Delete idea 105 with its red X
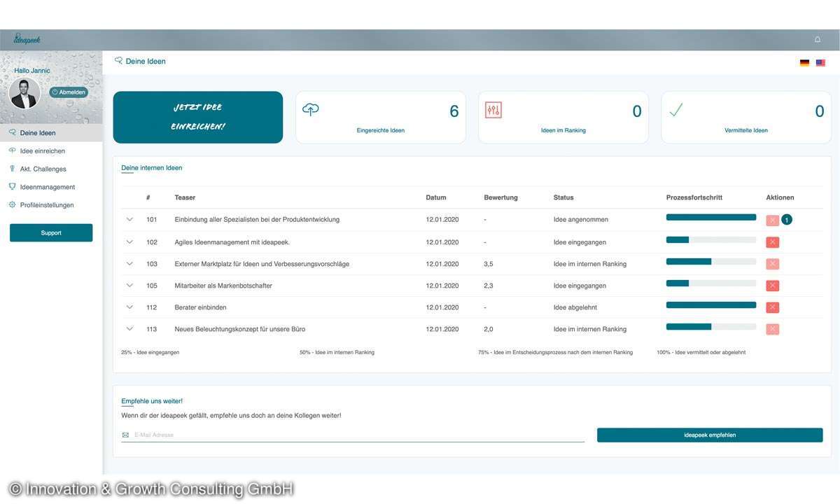The height and width of the screenshot is (504, 840). [772, 286]
